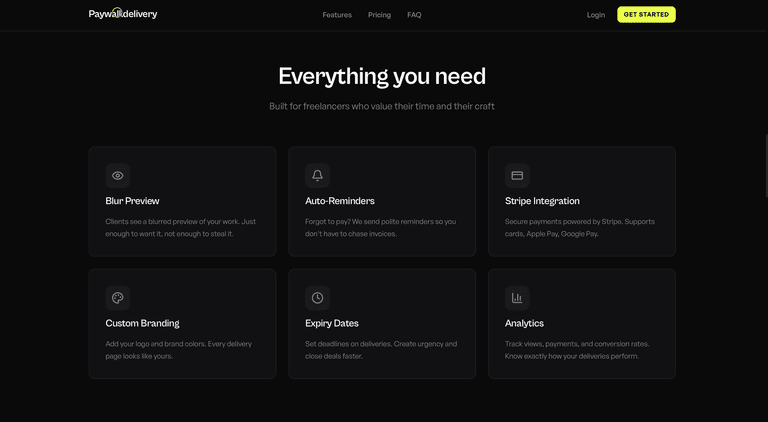Click the Everything you need heading
Screen dimensions: 768x422
click(x=382, y=76)
